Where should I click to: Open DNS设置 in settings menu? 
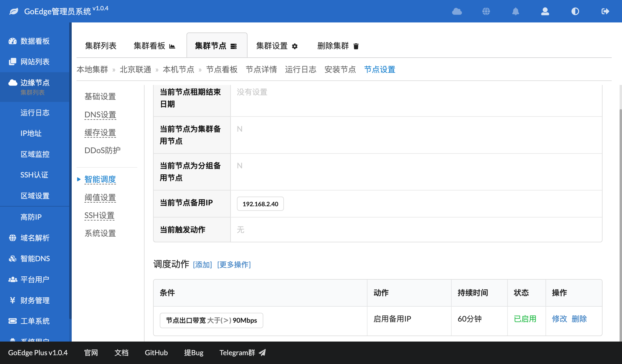coord(100,115)
